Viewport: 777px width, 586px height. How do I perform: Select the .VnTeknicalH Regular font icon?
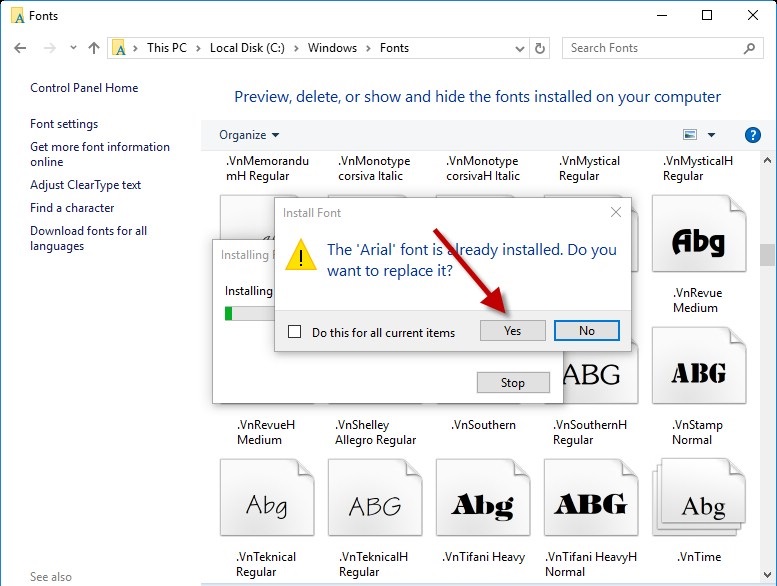coord(375,497)
